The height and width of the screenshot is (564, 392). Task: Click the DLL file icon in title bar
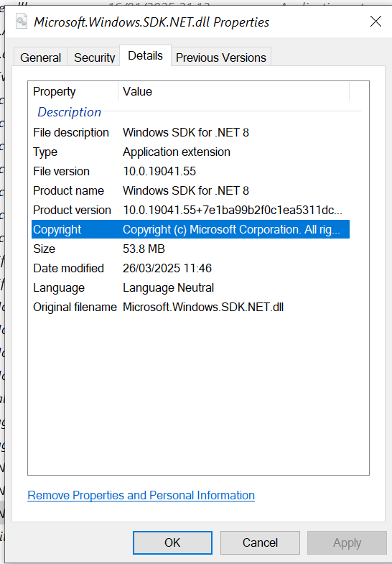click(22, 22)
